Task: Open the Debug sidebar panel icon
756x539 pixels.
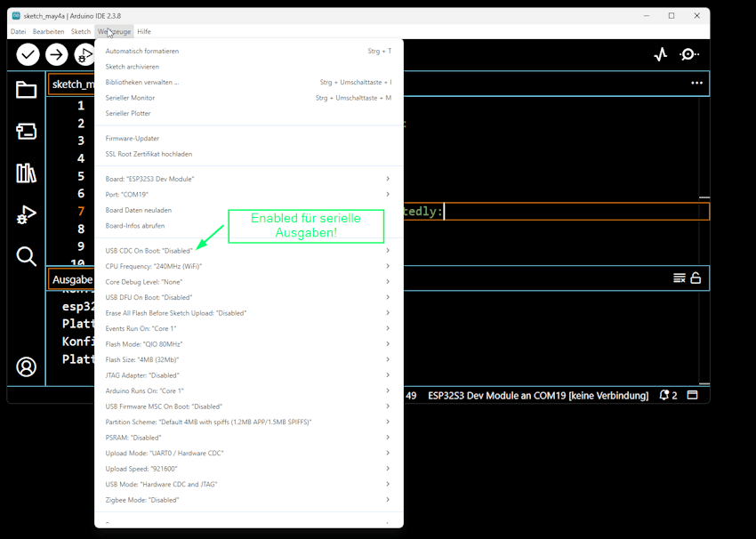Action: pyautogui.click(x=26, y=214)
